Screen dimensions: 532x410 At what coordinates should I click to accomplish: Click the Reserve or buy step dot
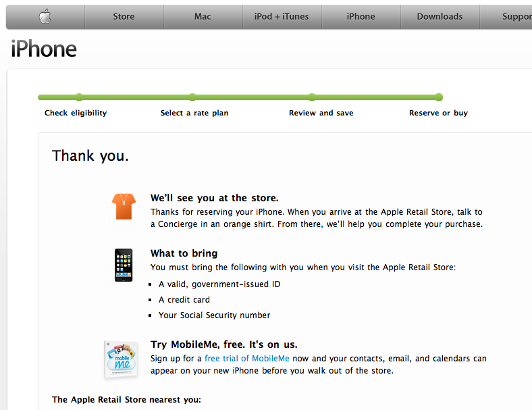tap(439, 97)
